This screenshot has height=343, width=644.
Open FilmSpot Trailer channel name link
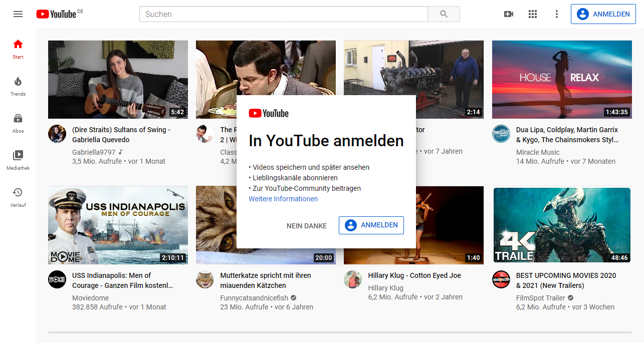pyautogui.click(x=541, y=298)
